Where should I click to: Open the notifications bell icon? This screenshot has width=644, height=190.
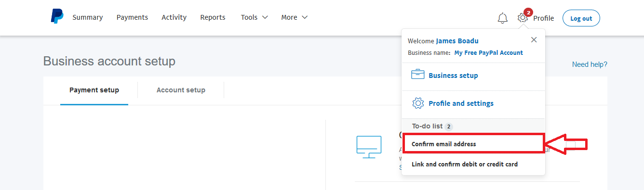coord(503,18)
